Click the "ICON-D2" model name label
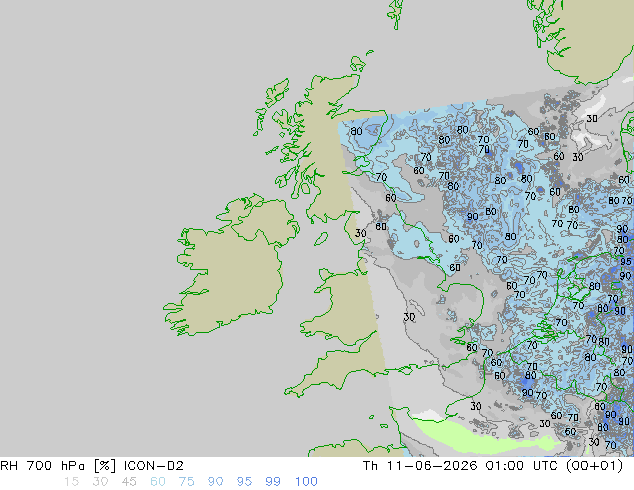 tap(154, 466)
